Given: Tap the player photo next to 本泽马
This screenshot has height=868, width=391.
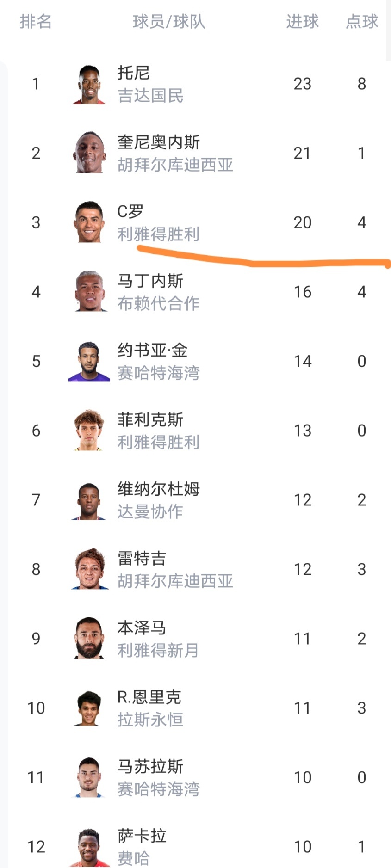Looking at the screenshot, I should pyautogui.click(x=89, y=639).
